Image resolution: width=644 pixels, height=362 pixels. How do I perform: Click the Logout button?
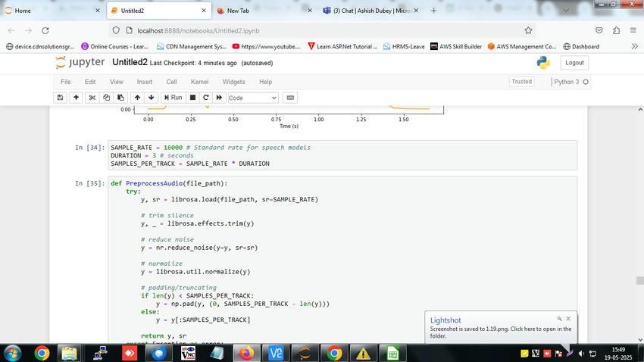(574, 63)
